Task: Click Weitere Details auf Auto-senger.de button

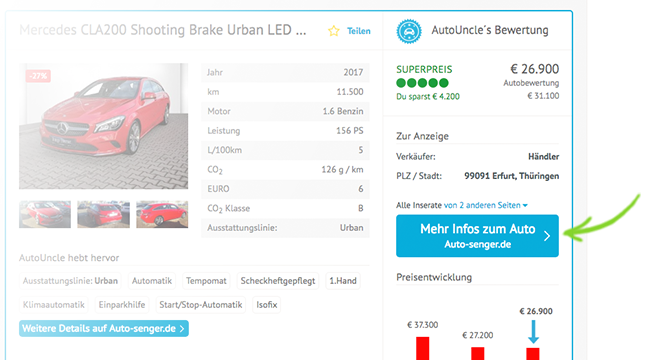Action: [104, 328]
